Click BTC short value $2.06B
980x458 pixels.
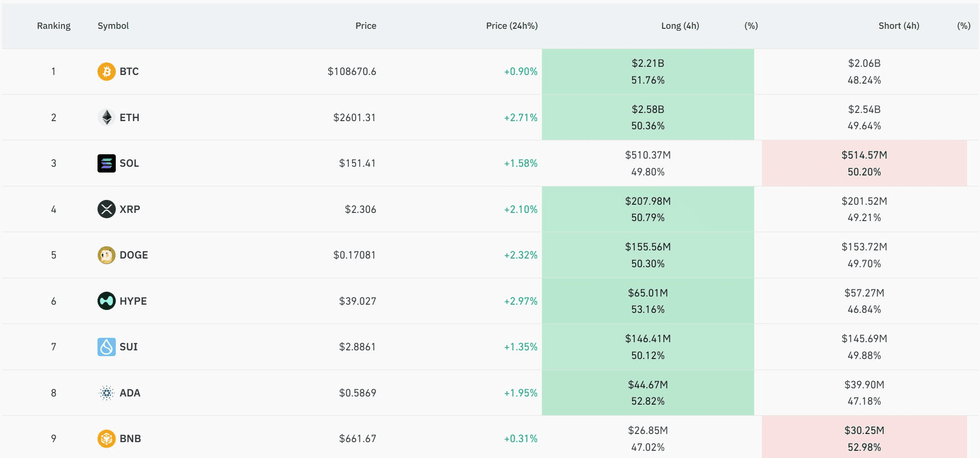(864, 63)
